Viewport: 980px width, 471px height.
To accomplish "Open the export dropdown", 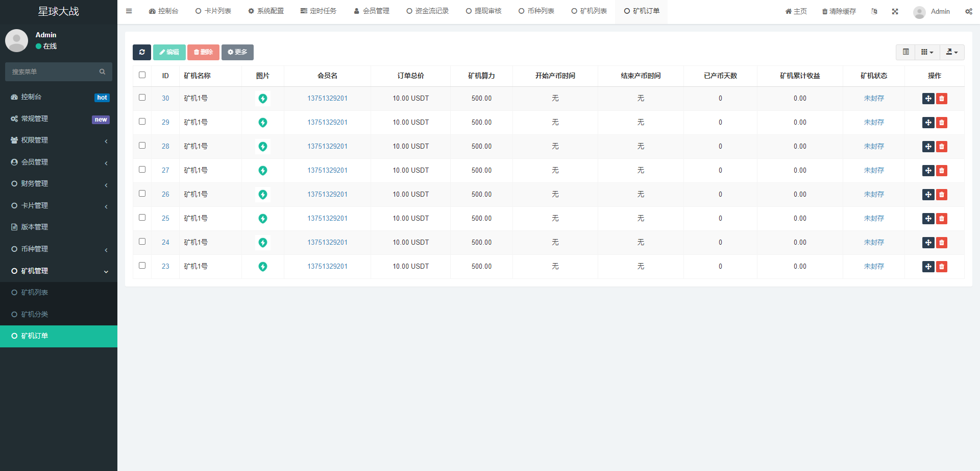I will point(951,52).
